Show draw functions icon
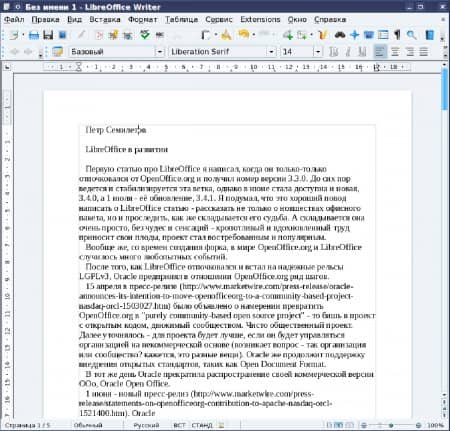 (x=322, y=35)
